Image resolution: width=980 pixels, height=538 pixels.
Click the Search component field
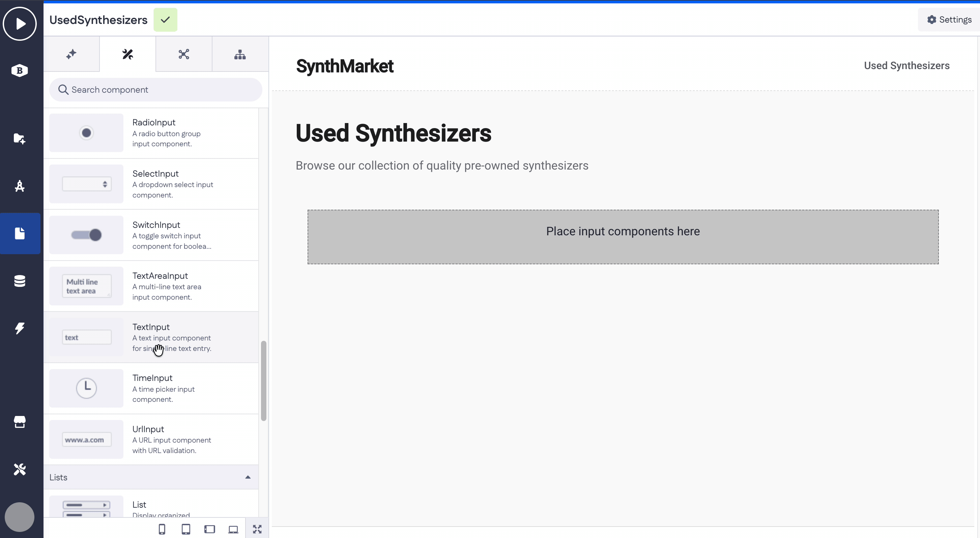click(x=155, y=90)
